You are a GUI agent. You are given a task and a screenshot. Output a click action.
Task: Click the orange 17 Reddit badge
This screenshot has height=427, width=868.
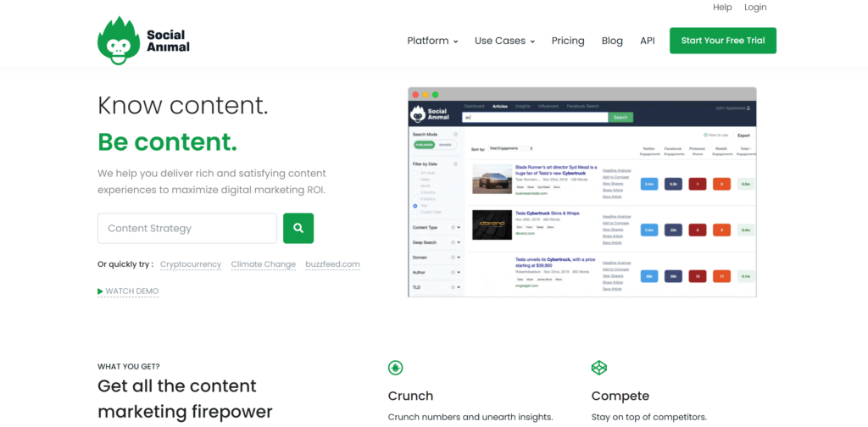(x=721, y=276)
